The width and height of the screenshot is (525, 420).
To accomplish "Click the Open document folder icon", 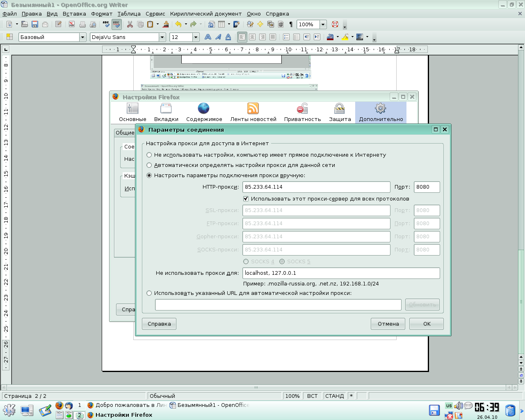I will click(x=25, y=25).
